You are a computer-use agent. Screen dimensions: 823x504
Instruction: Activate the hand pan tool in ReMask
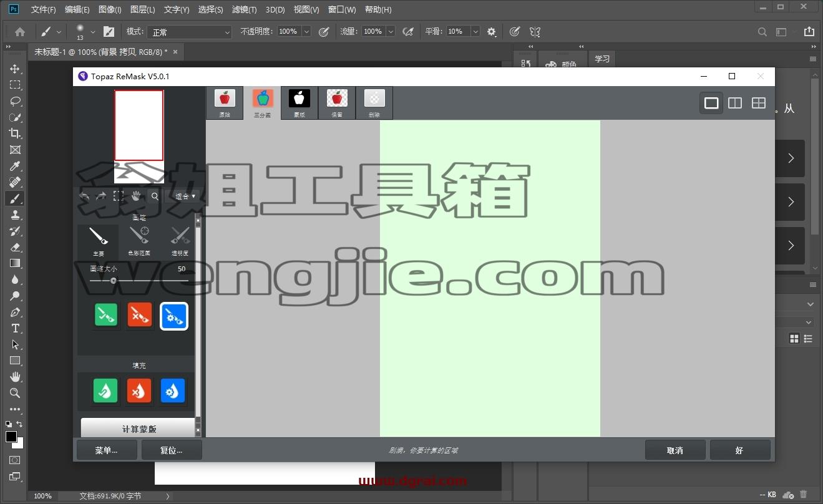[136, 196]
